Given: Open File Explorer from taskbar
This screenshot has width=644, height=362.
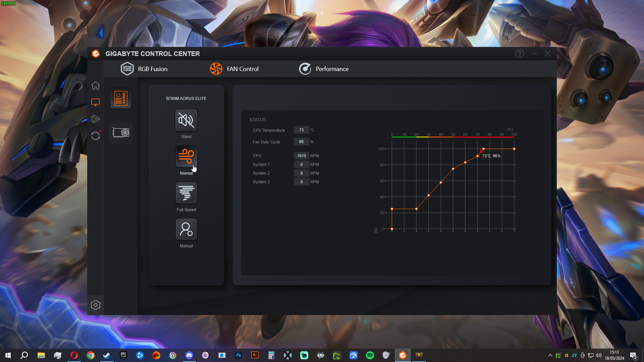Looking at the screenshot, I should pos(41,355).
